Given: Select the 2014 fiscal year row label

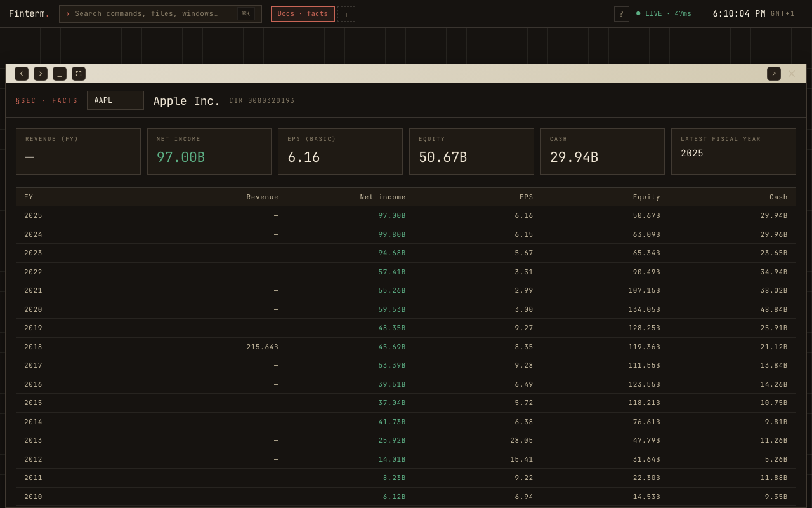Looking at the screenshot, I should pos(33,422).
